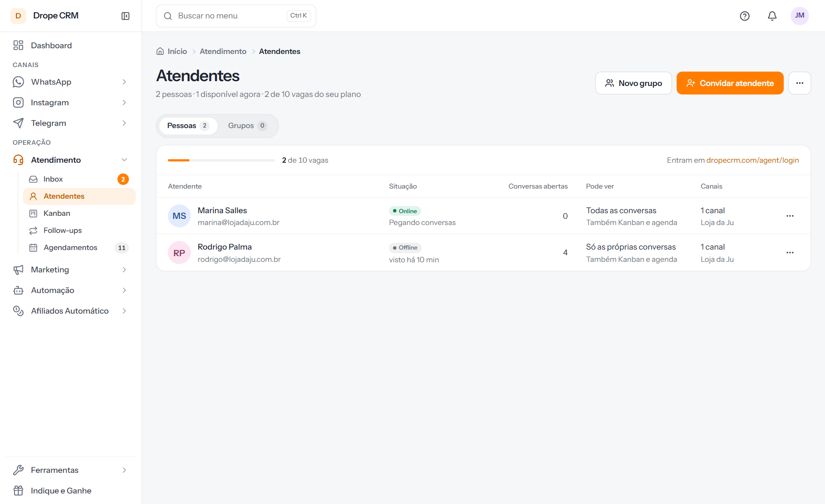Open the help question mark icon

click(745, 16)
